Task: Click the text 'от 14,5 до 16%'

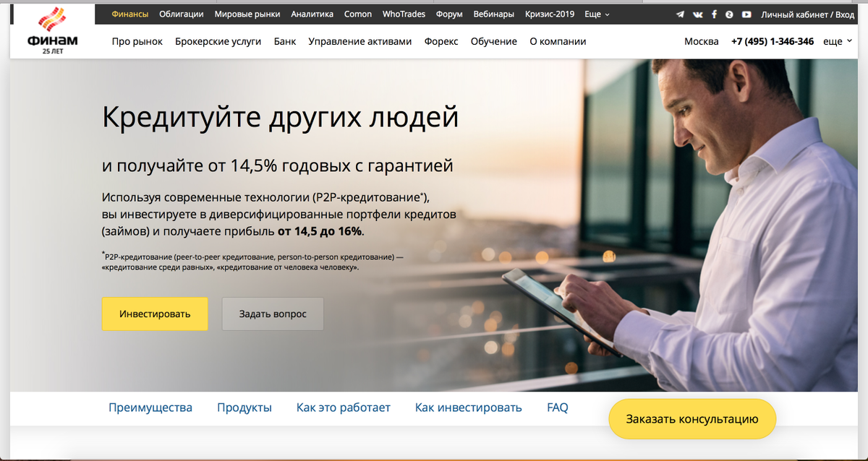Action: [319, 232]
